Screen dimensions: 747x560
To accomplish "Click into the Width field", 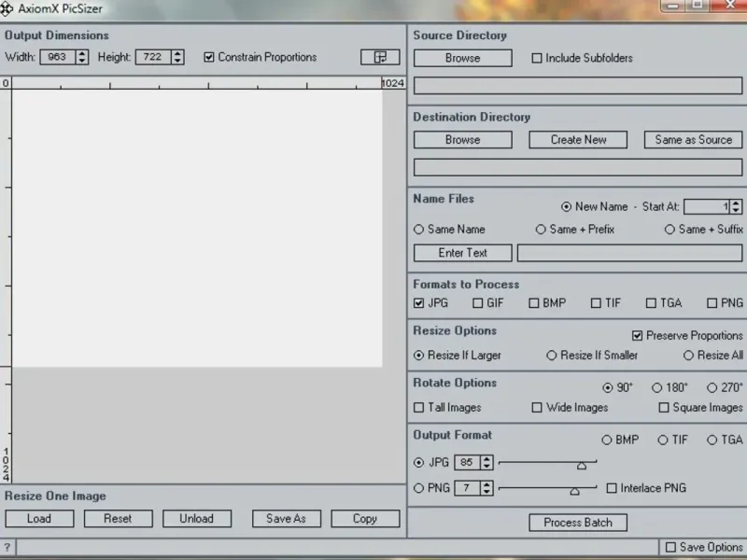I will pyautogui.click(x=58, y=57).
